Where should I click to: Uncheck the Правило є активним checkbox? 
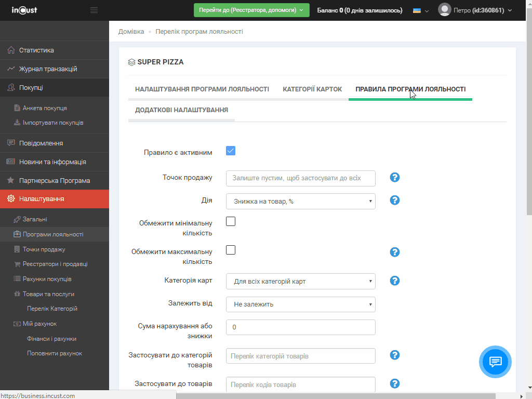coord(231,151)
